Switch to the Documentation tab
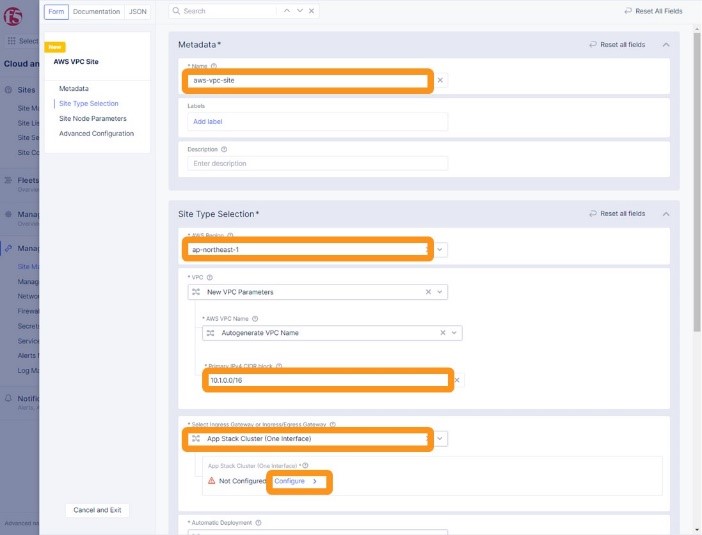This screenshot has width=702, height=535. (96, 12)
